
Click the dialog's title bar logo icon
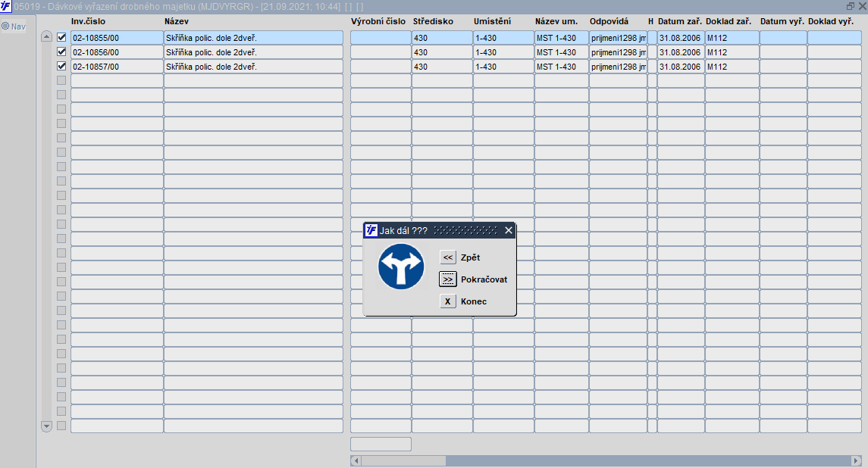[x=371, y=231]
